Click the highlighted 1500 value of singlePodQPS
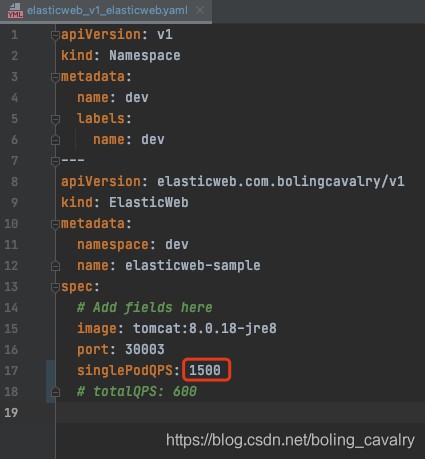 205,370
